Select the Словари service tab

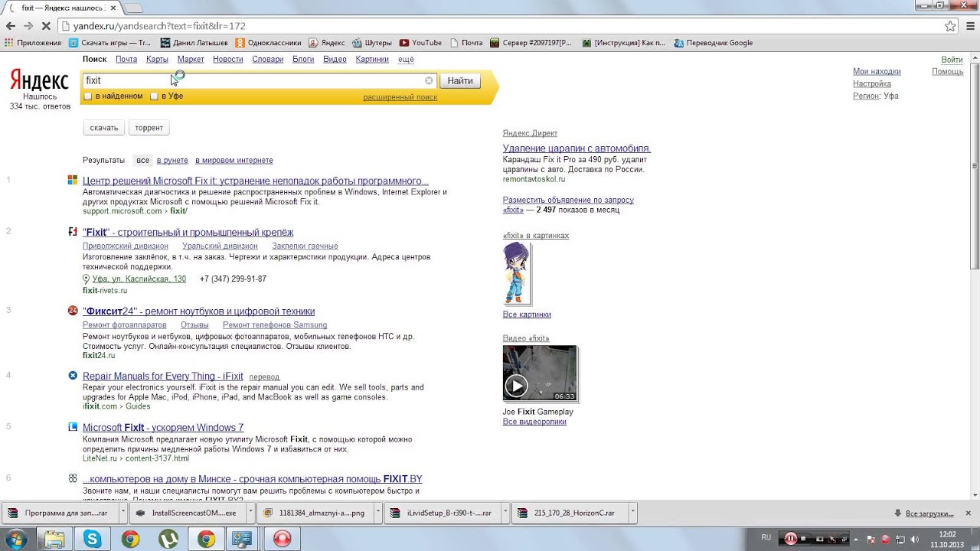(x=268, y=59)
